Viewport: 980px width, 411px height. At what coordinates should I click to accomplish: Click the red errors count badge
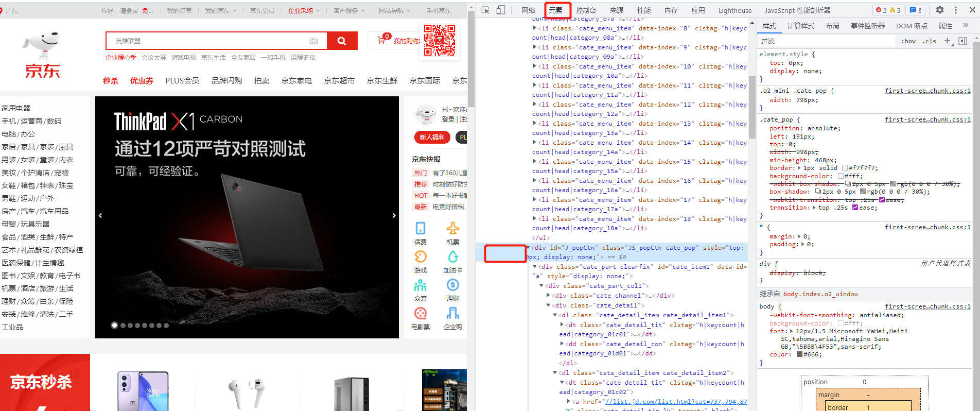(x=881, y=10)
